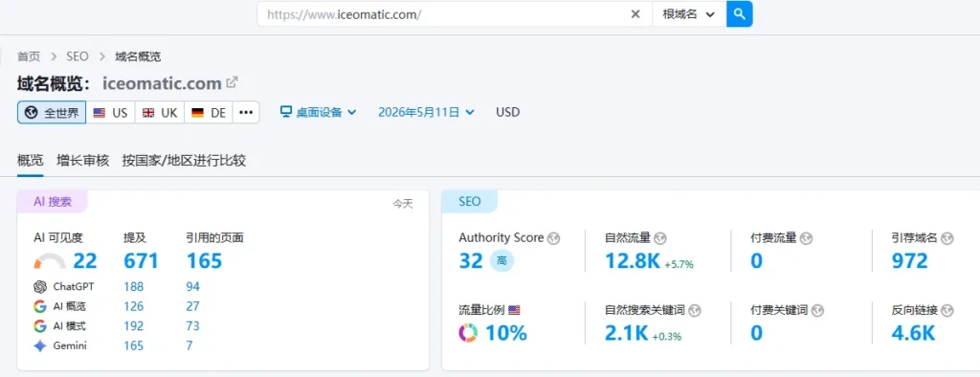Open ChatGPT mentions value 188

134,287
